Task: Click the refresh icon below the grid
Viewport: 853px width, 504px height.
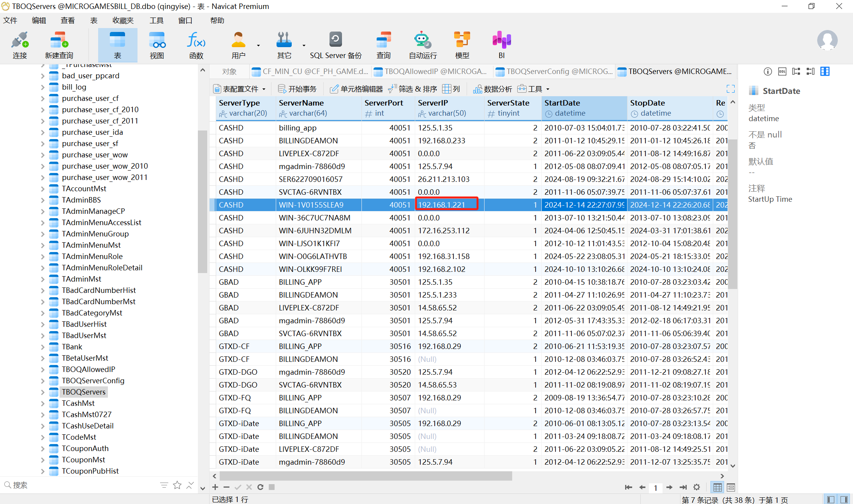Action: pos(260,487)
